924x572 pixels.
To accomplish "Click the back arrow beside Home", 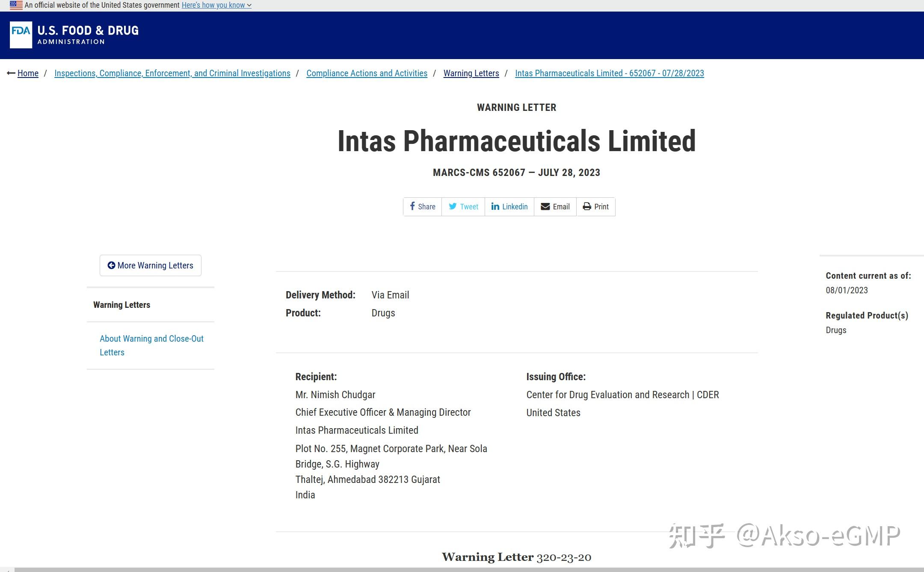I will coord(11,73).
